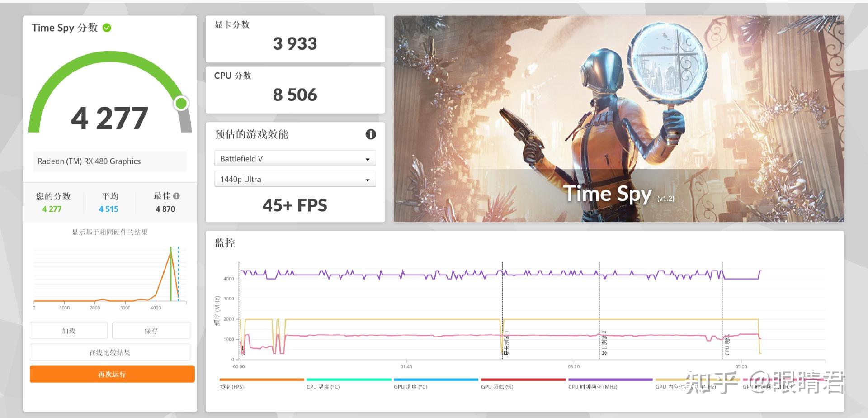Click the 保存 button
This screenshot has height=418, width=868.
point(151,331)
